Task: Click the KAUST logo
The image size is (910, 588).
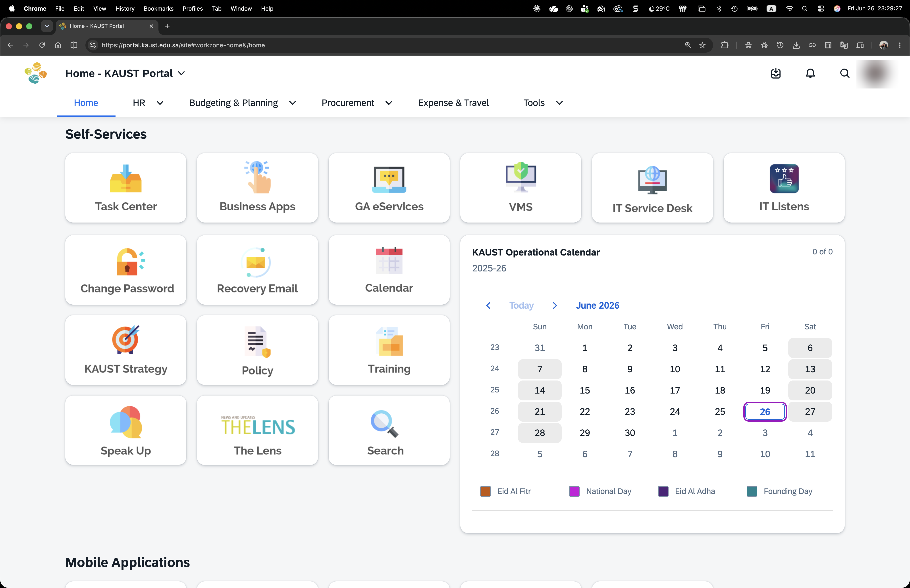Action: tap(35, 73)
